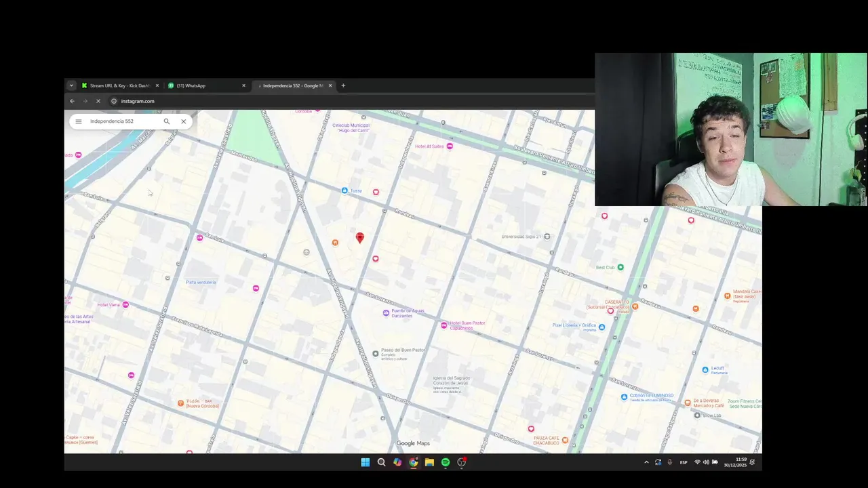Click the Tussy shop marker
The height and width of the screenshot is (488, 868).
pyautogui.click(x=344, y=190)
